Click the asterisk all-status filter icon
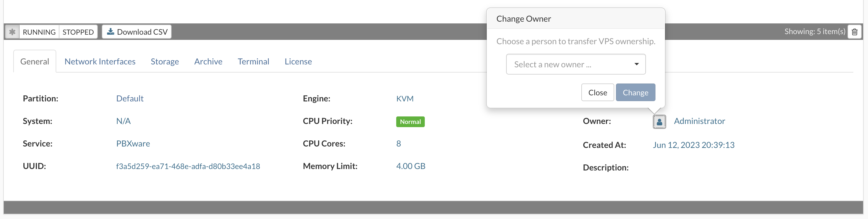The image size is (868, 219). coord(12,32)
